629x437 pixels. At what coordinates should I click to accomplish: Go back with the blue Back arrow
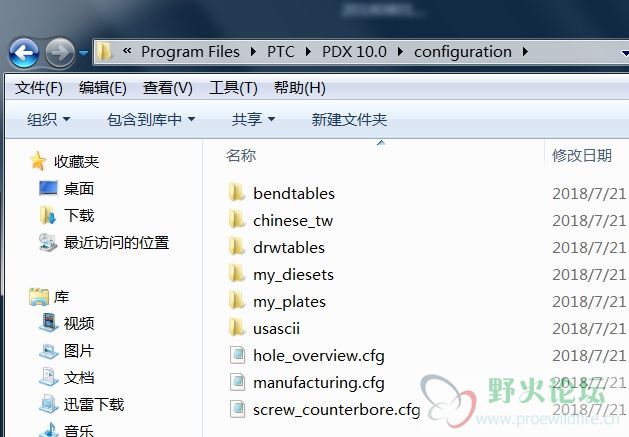click(24, 53)
